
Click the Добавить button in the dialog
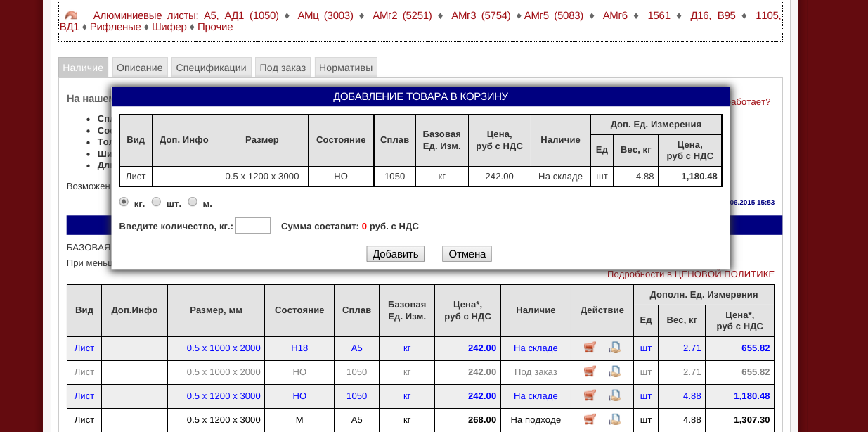pyautogui.click(x=395, y=254)
